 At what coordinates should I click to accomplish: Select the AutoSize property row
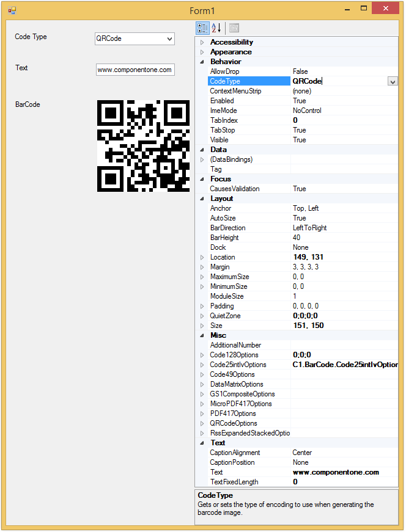pos(245,218)
